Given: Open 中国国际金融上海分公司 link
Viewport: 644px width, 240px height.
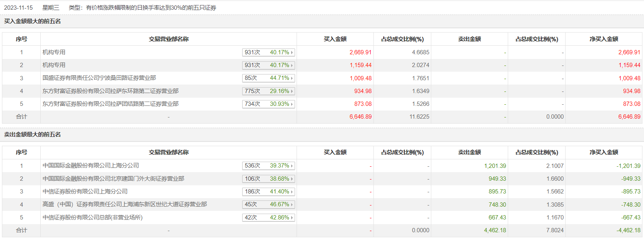Looking at the screenshot, I should 90,166.
